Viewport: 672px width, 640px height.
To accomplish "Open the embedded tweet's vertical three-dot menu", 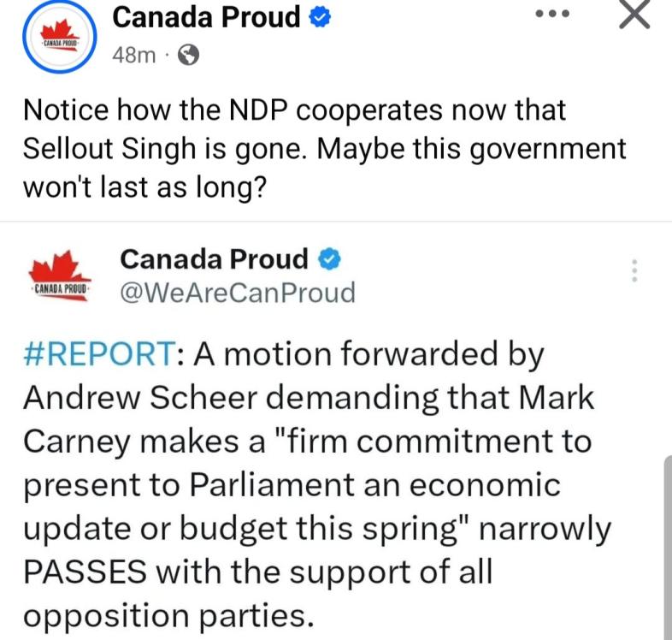I will pos(634,270).
